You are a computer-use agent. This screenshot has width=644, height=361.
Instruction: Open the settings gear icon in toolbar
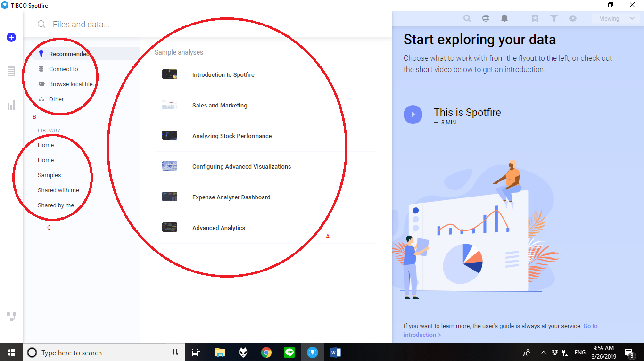(573, 18)
